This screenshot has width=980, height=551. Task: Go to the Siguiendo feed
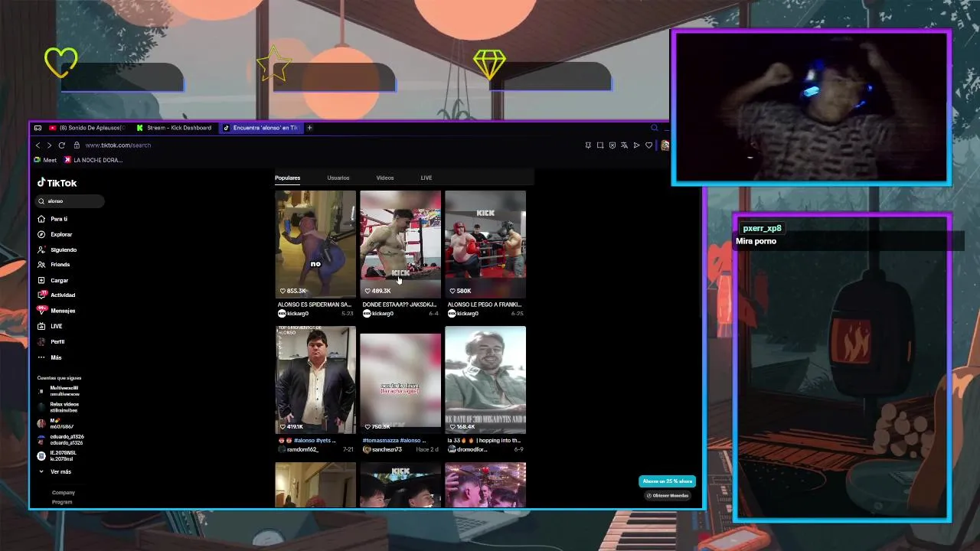coord(57,249)
